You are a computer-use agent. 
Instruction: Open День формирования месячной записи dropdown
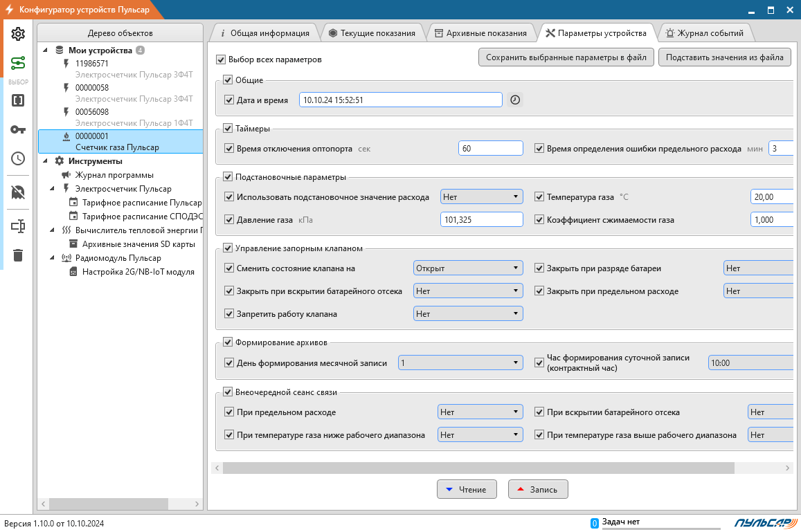pyautogui.click(x=460, y=363)
